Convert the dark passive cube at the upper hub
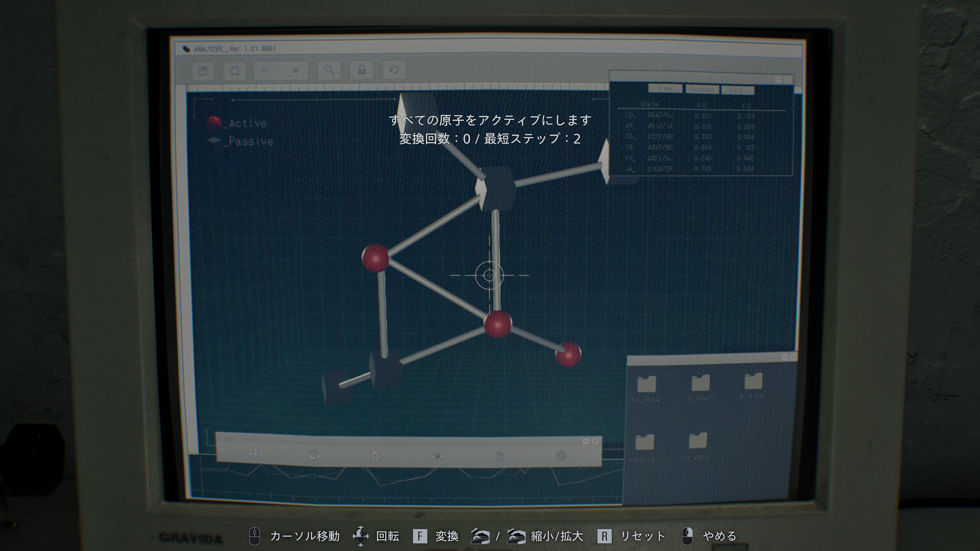The height and width of the screenshot is (551, 980). [x=496, y=188]
